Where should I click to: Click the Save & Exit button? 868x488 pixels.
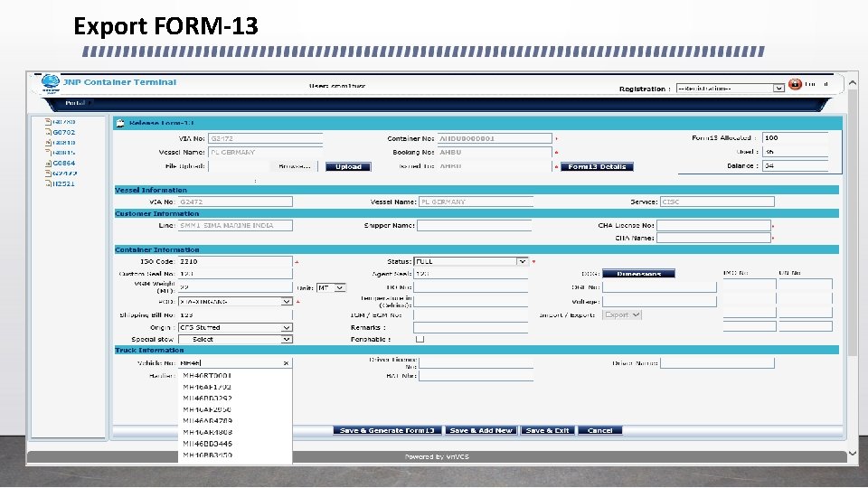click(x=548, y=430)
